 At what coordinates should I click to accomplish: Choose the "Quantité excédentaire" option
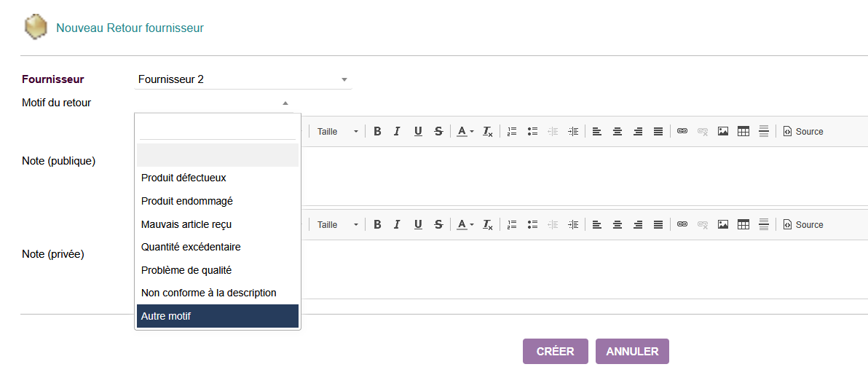pos(191,247)
